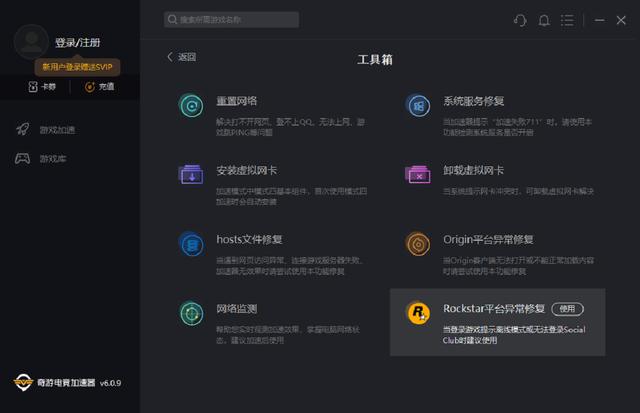Viewport: 640px width, 413px height.
Task: Click the 卸载虚拟网卡 description text
Action: 518,191
